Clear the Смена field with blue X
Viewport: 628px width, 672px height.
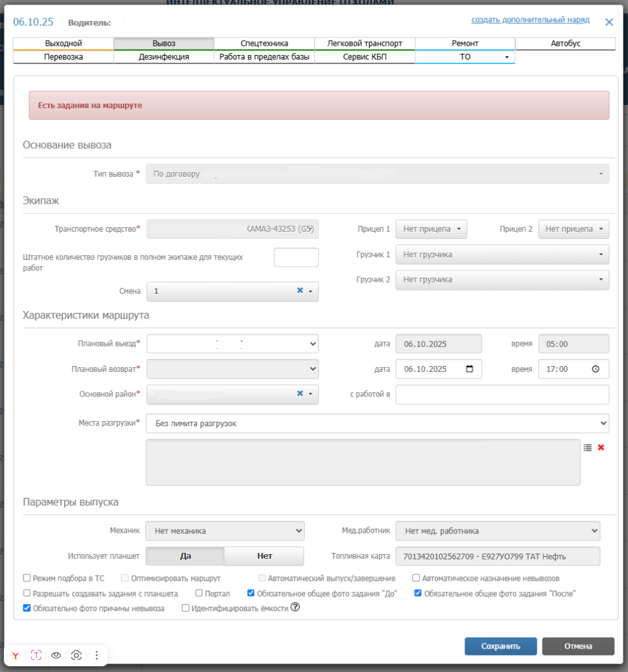pyautogui.click(x=300, y=291)
